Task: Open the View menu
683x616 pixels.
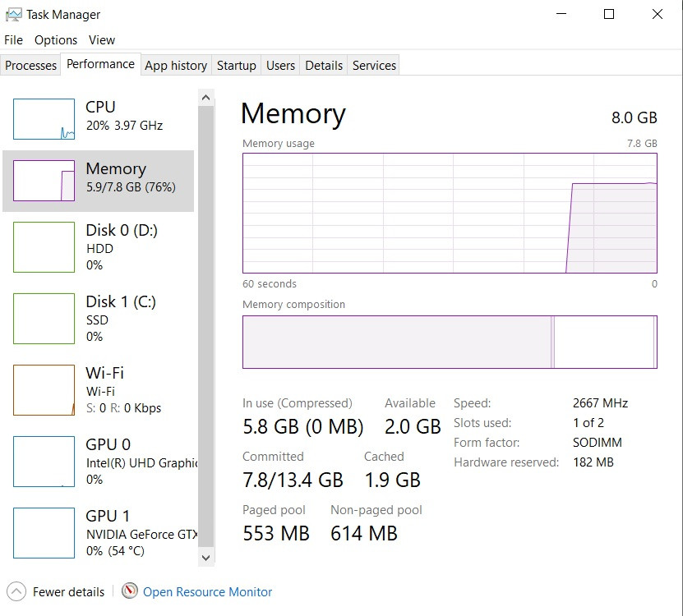Action: [x=102, y=40]
